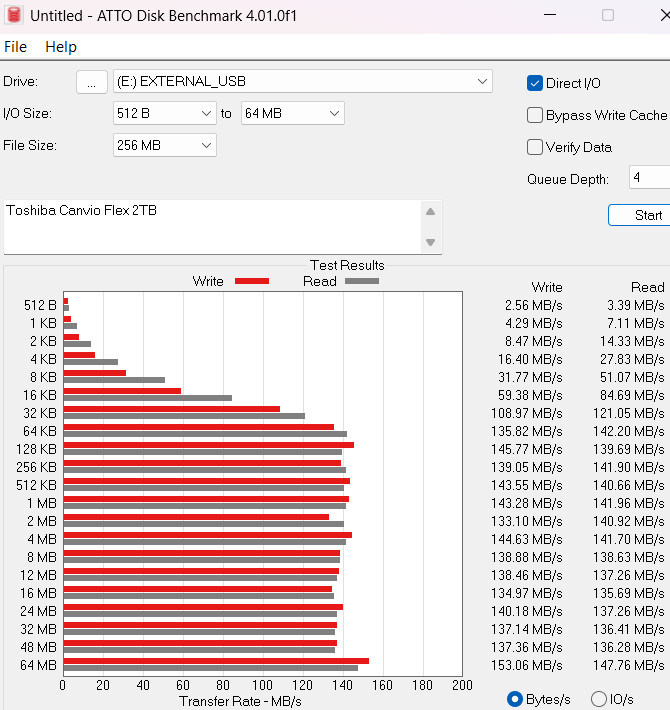Click the disabled maximize window button
This screenshot has height=710, width=670.
tap(608, 15)
